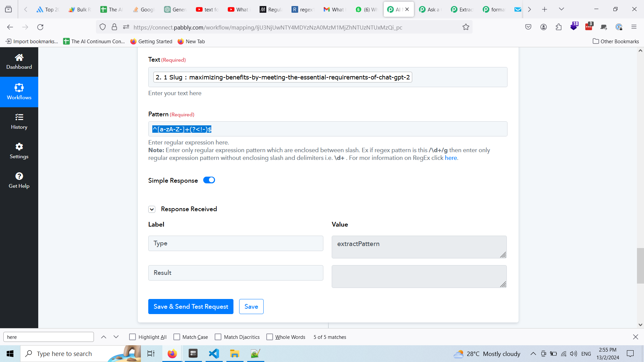Open a new browser tab
This screenshot has height=362, width=644.
[x=545, y=9]
